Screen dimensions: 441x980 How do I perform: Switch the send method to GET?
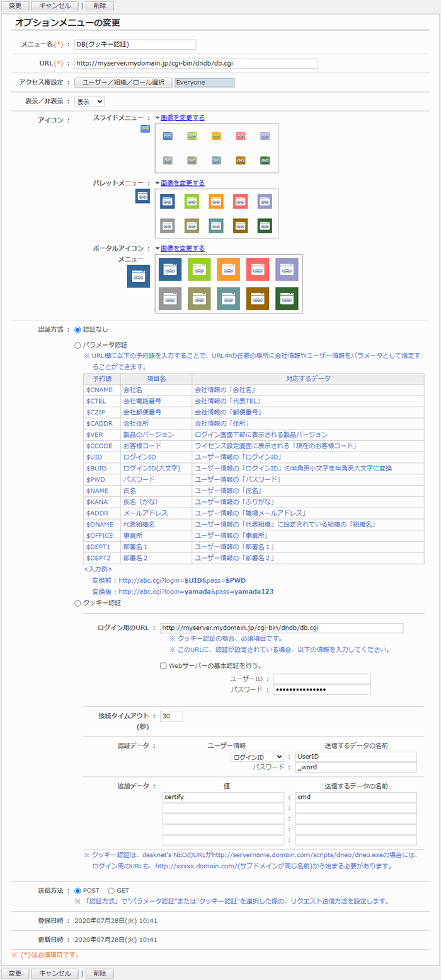pos(112,890)
